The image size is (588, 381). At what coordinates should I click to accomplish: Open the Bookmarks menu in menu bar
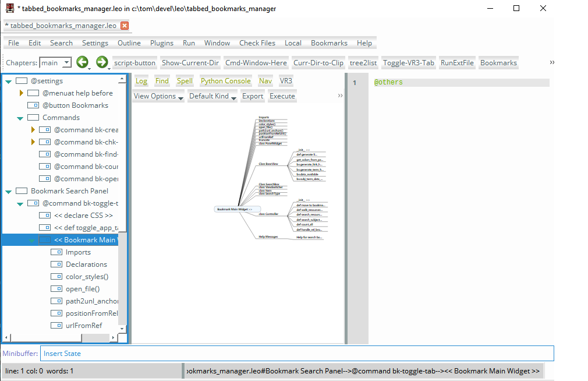(x=329, y=43)
